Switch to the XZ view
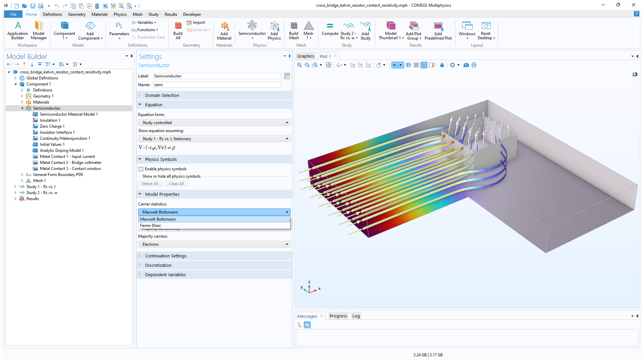This screenshot has height=361, width=644. click(x=368, y=65)
